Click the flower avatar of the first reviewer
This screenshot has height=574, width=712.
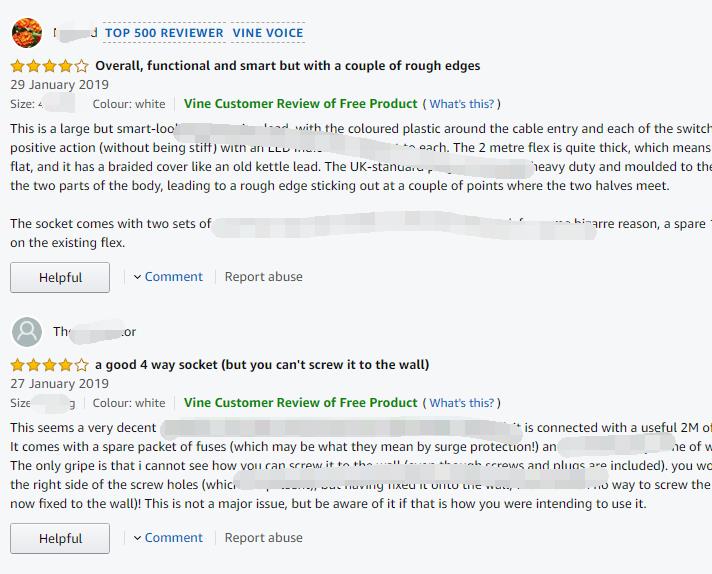coord(27,33)
